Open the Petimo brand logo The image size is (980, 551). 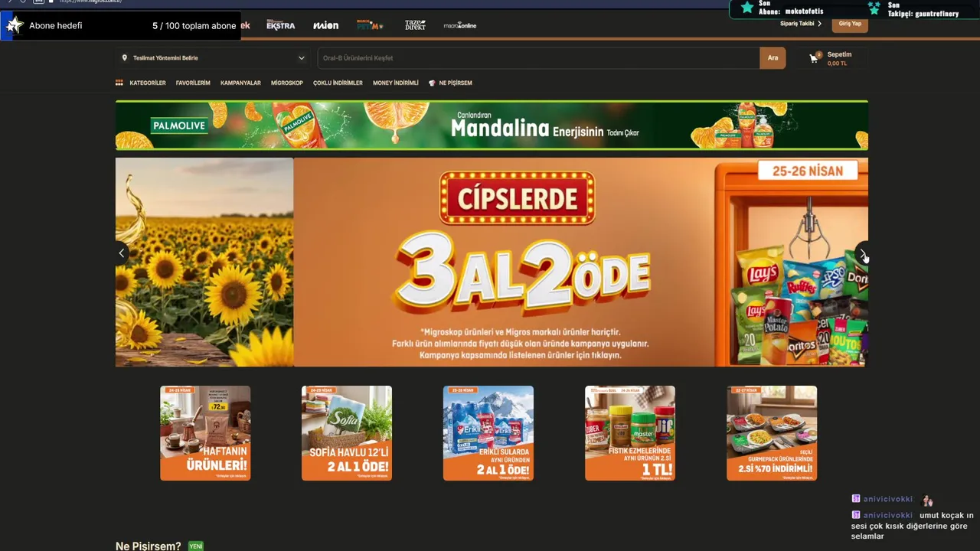370,25
